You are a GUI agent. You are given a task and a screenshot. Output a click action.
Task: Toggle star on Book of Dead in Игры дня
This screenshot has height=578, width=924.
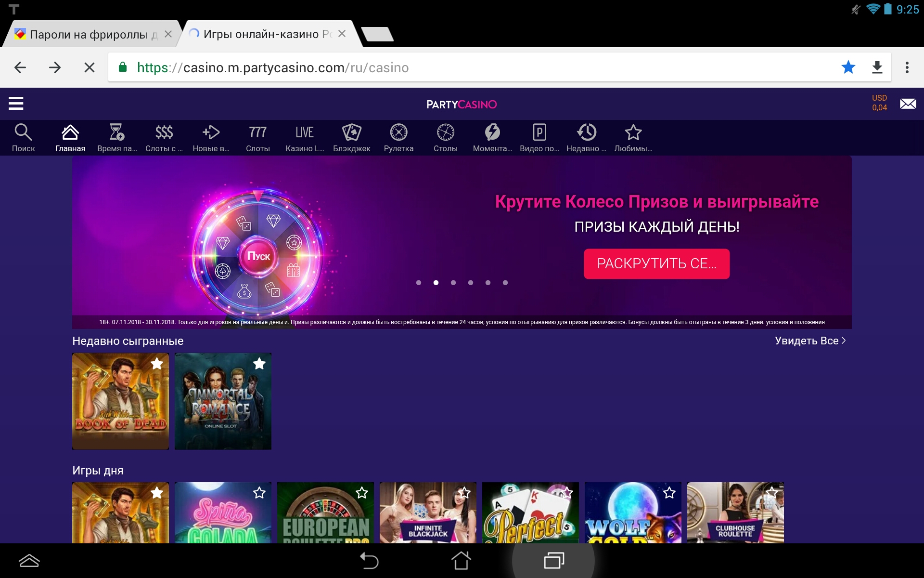157,493
